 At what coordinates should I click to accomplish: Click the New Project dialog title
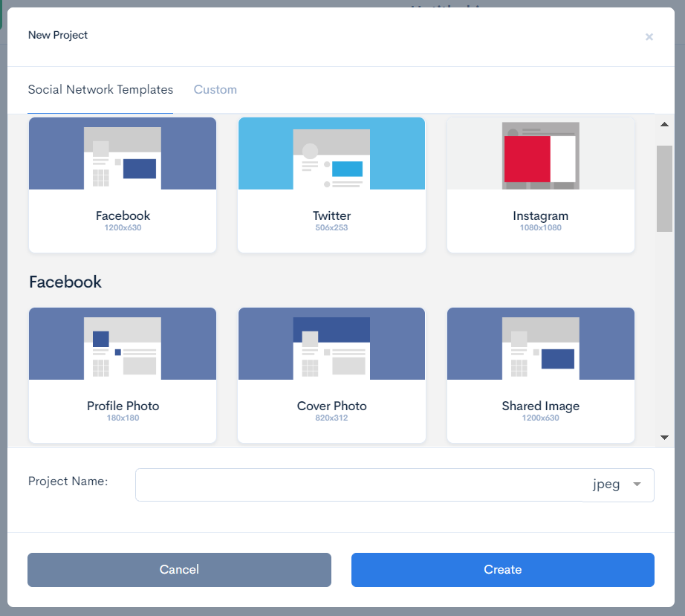[58, 35]
